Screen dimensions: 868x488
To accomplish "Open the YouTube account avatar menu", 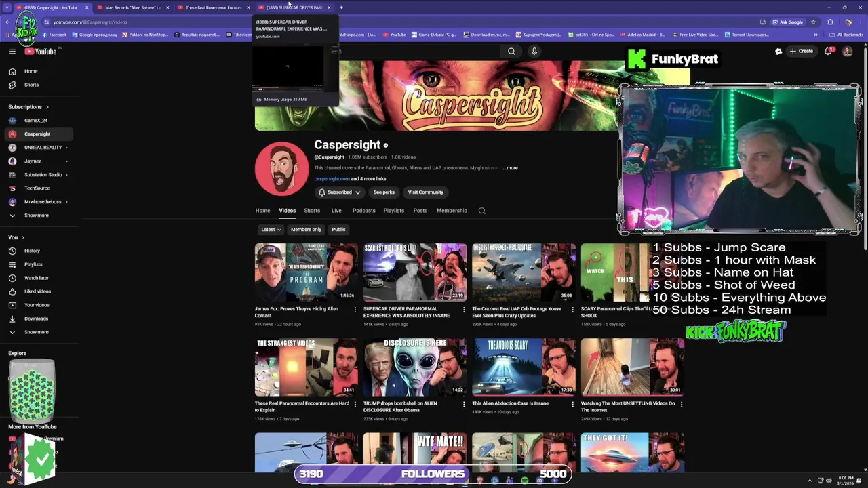I will point(847,51).
